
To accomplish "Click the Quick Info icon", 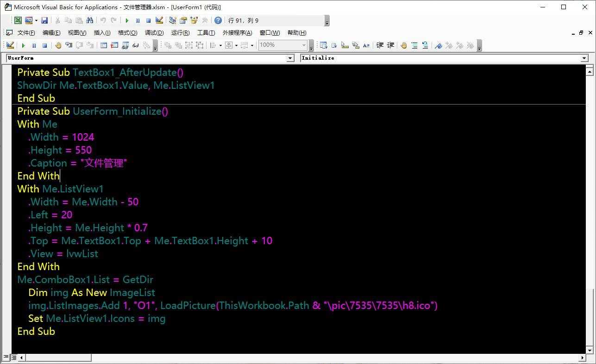I will coord(345,45).
